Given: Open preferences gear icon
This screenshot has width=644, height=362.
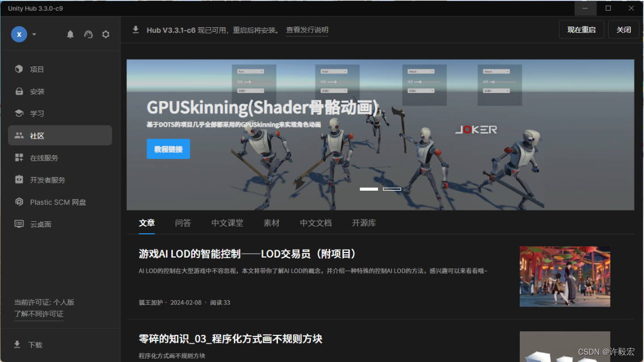Looking at the screenshot, I should [x=106, y=35].
